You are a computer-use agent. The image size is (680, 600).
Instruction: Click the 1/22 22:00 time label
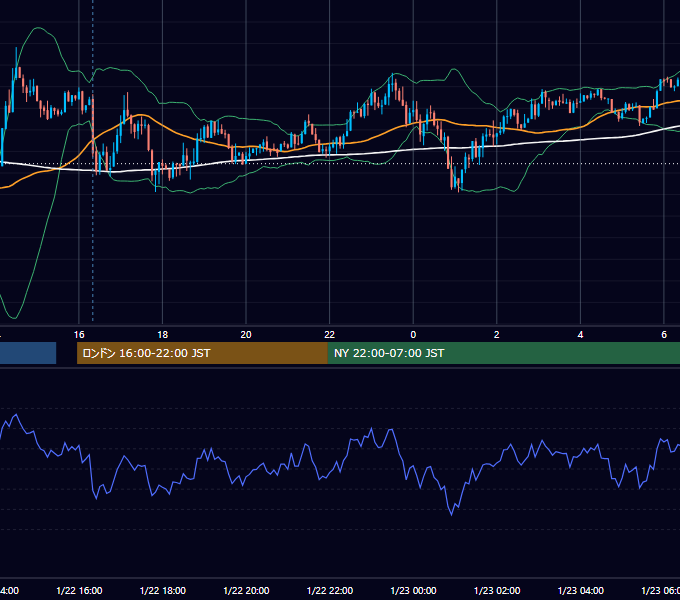[330, 590]
